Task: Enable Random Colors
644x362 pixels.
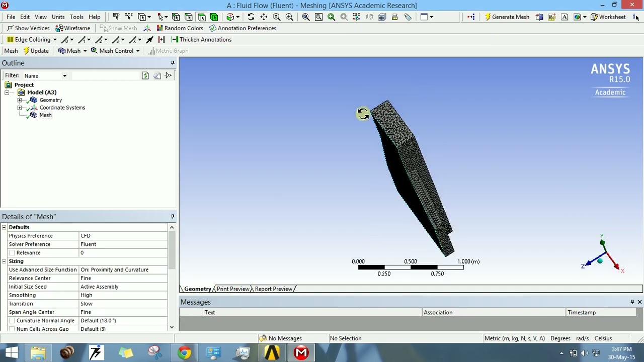Action: click(x=180, y=28)
